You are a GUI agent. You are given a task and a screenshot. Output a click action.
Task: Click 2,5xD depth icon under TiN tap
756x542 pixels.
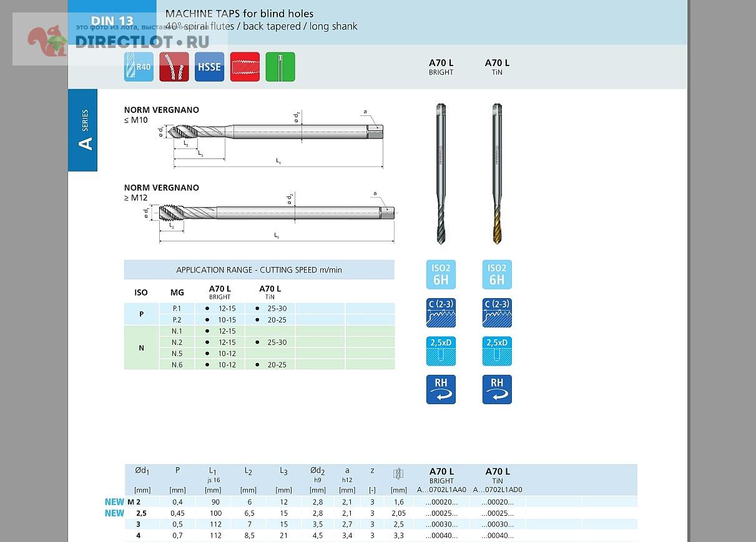coord(497,351)
